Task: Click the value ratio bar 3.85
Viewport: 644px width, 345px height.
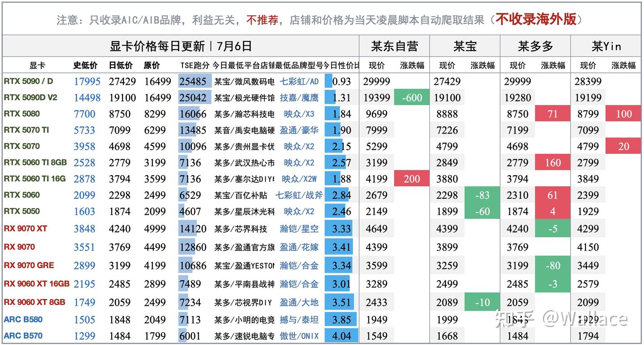Action: pyautogui.click(x=342, y=320)
